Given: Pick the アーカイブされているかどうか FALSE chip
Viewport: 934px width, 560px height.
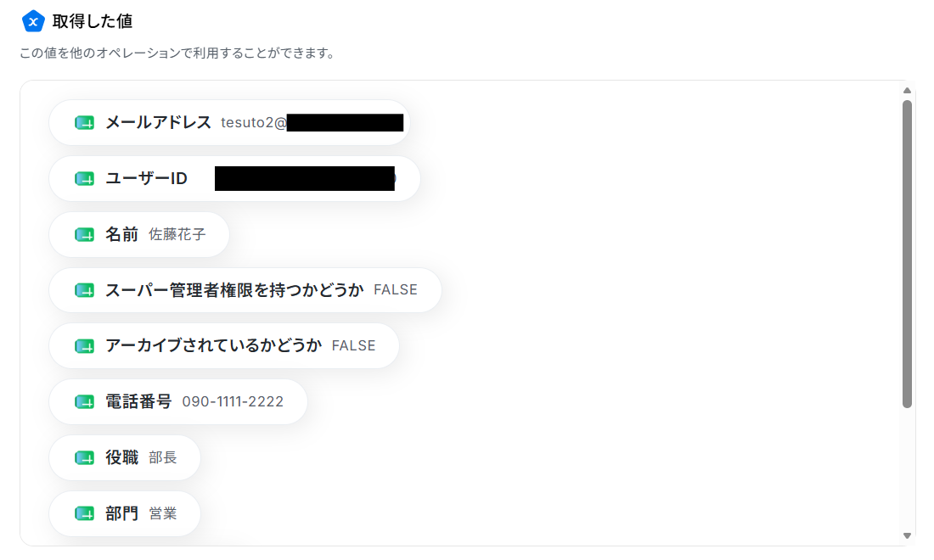Looking at the screenshot, I should coord(224,346).
